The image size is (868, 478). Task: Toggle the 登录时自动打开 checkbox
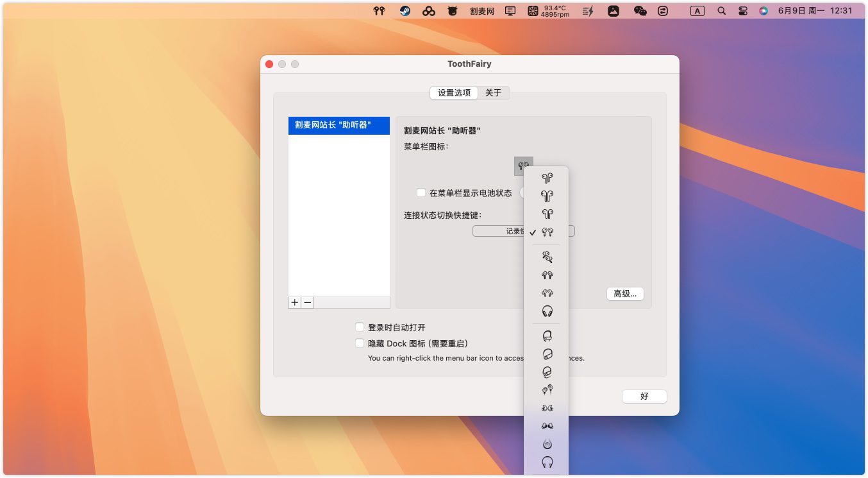(360, 327)
